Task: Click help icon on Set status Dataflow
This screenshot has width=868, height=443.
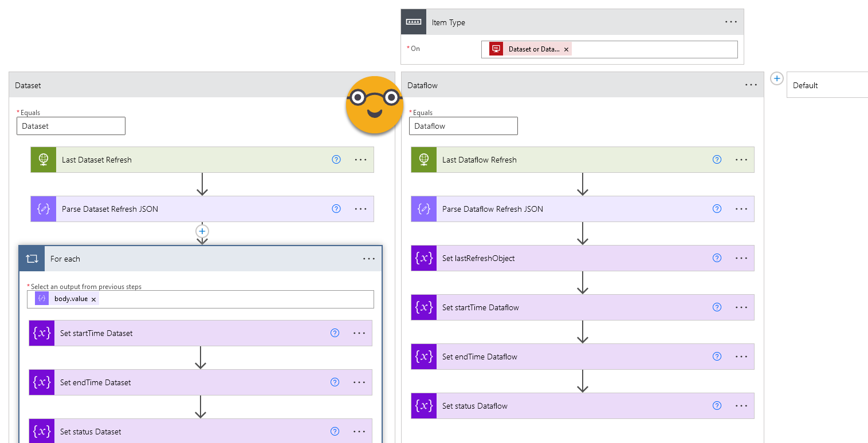Action: [x=717, y=406]
